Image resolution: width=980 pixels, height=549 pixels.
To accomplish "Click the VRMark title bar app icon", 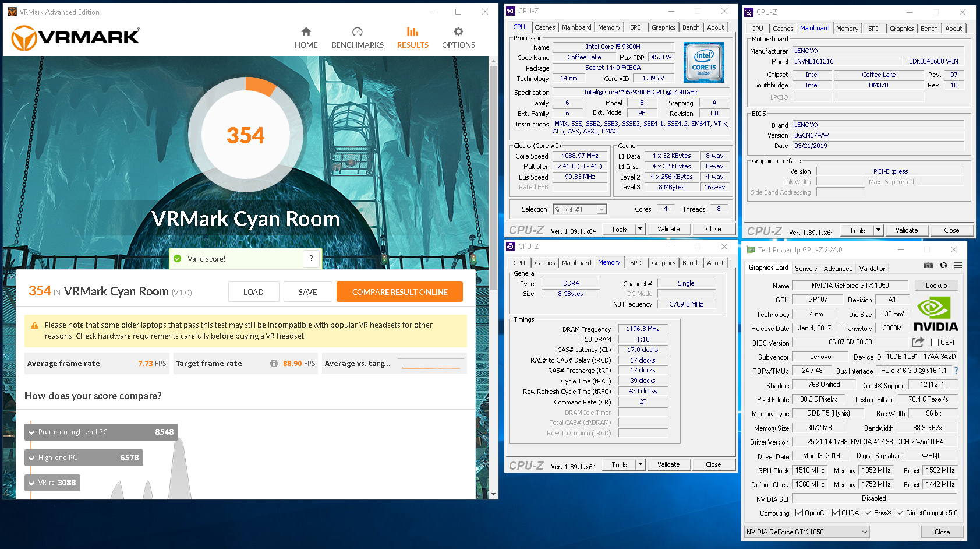I will [x=12, y=12].
